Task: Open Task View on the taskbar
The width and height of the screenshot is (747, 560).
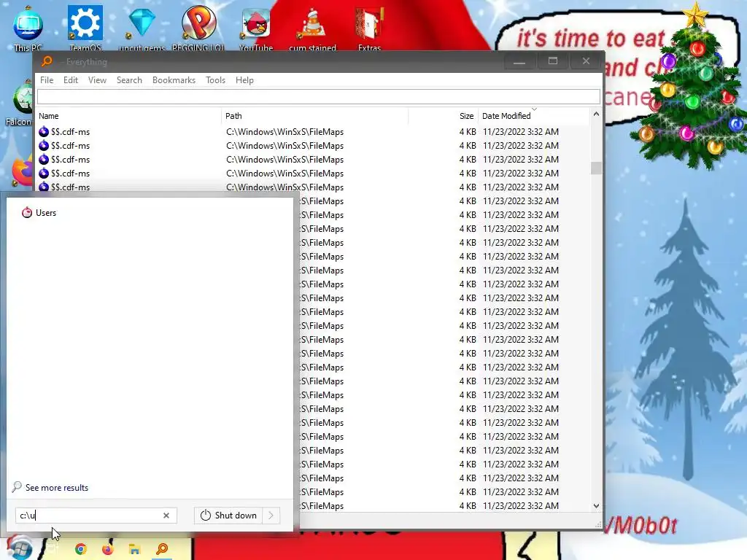Action: coord(53,549)
